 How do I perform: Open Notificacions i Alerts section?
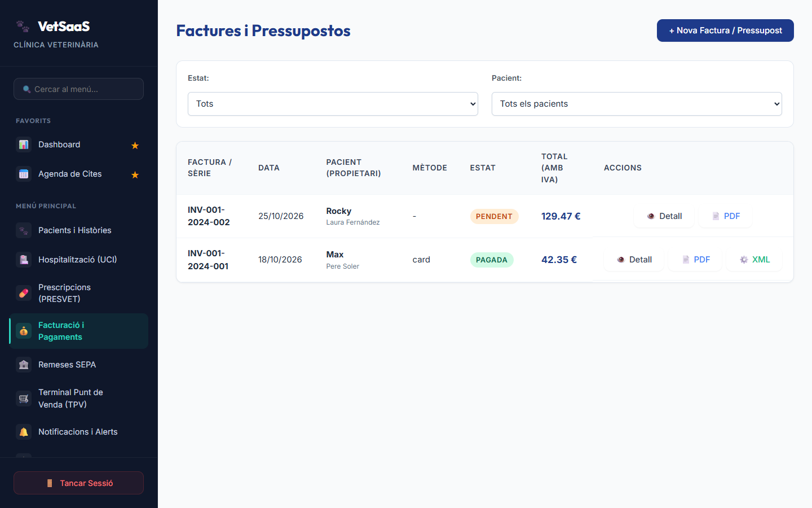coord(79,432)
